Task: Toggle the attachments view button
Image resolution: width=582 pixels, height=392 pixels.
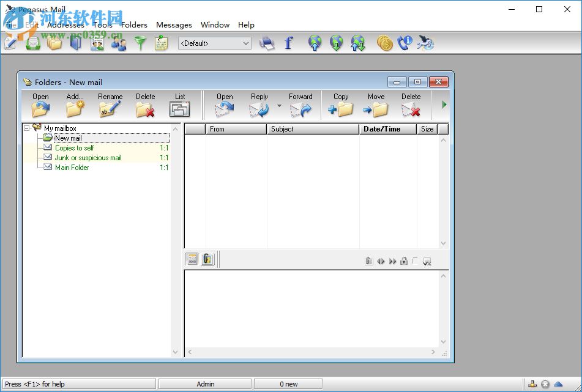Action: [x=208, y=259]
